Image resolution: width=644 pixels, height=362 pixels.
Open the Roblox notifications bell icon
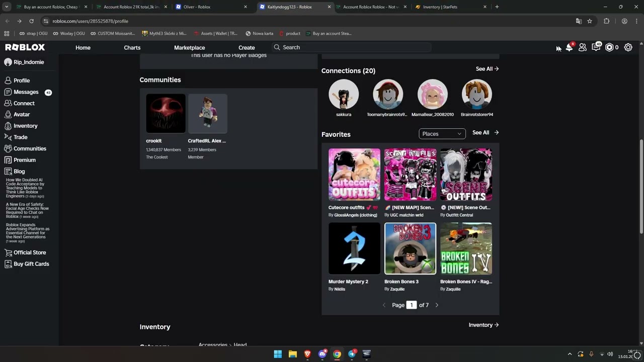coord(569,47)
